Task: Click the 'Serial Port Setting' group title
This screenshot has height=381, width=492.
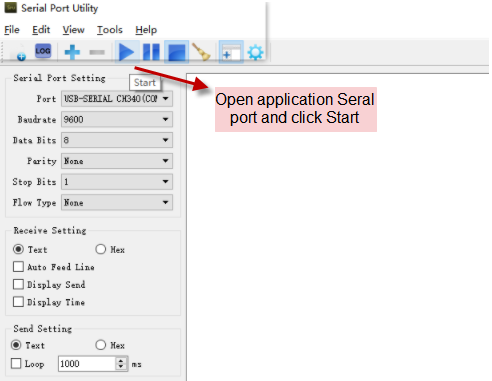Action: pos(59,78)
